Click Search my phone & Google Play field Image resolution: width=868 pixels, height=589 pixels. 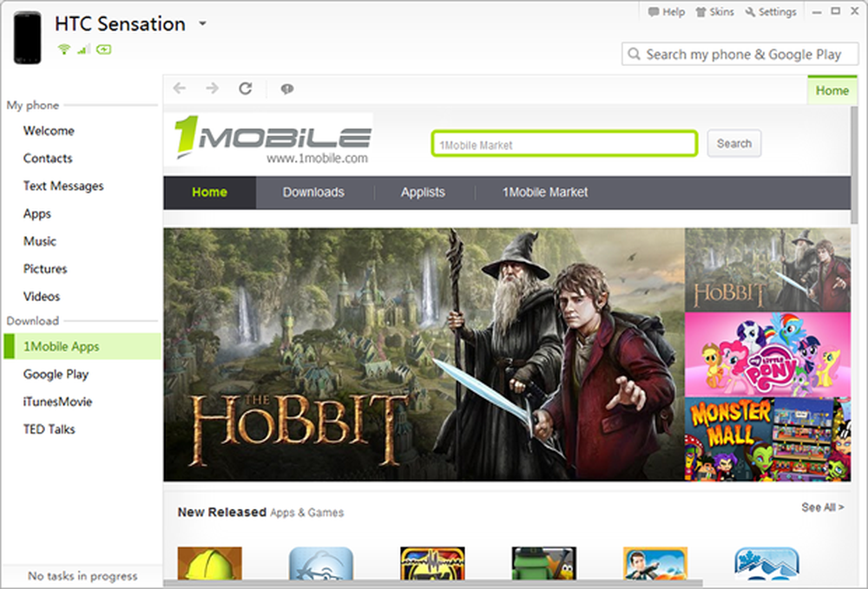pyautogui.click(x=740, y=54)
